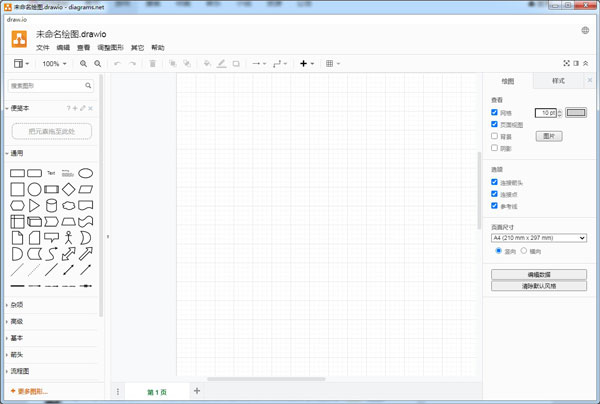Open the waypoint connector style dropdown
The width and height of the screenshot is (600, 404).
pos(280,64)
